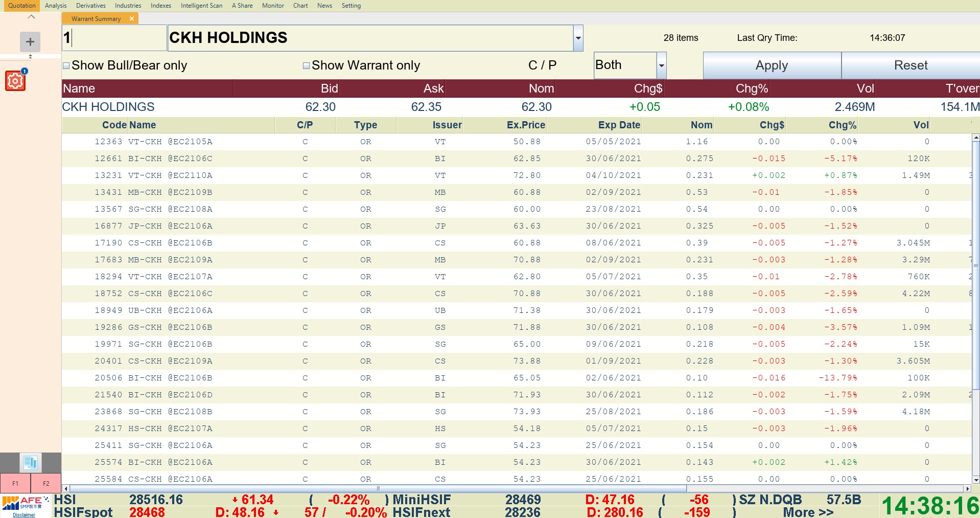Click the Last Qry Time value 14:36:07
This screenshot has height=518, width=980.
click(887, 38)
